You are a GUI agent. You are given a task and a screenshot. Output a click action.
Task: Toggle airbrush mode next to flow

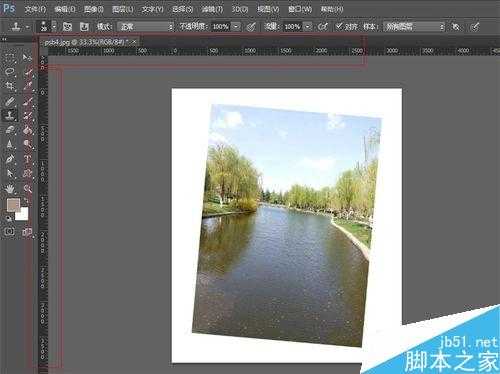click(x=323, y=27)
